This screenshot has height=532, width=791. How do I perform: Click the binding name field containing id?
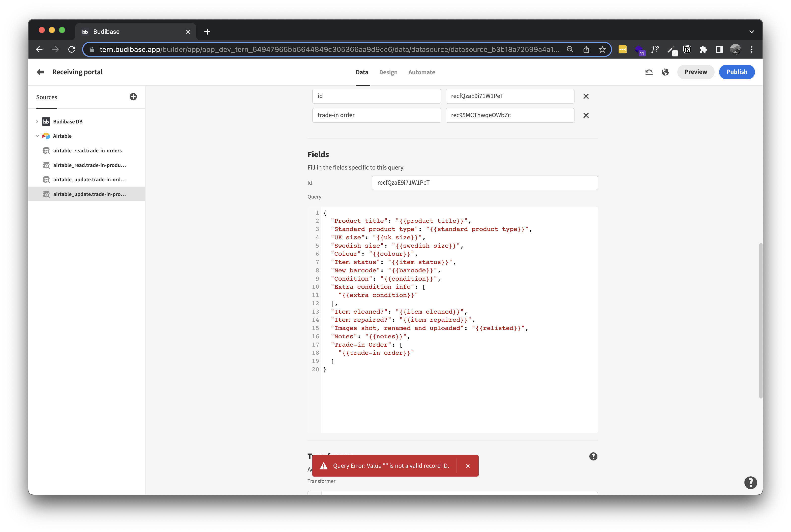(377, 96)
